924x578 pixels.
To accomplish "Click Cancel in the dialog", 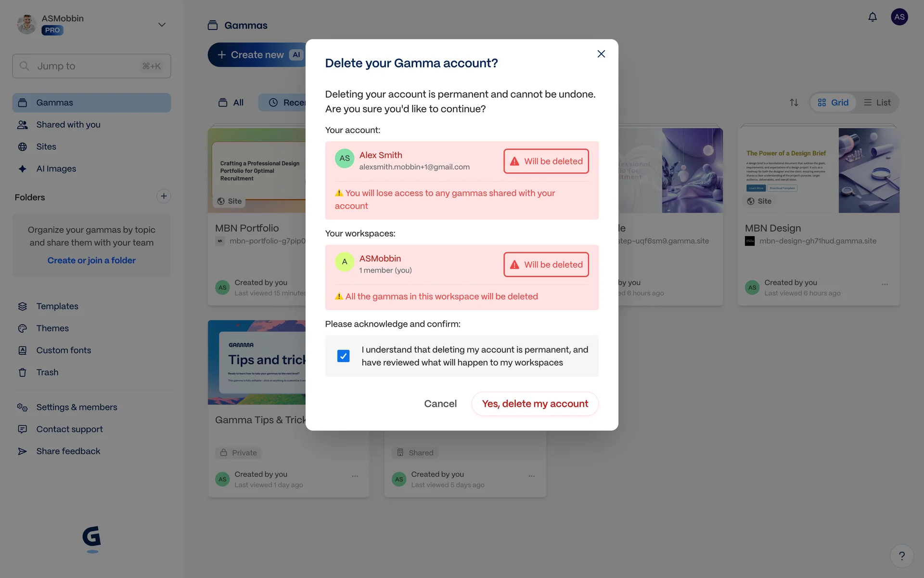I will (440, 404).
